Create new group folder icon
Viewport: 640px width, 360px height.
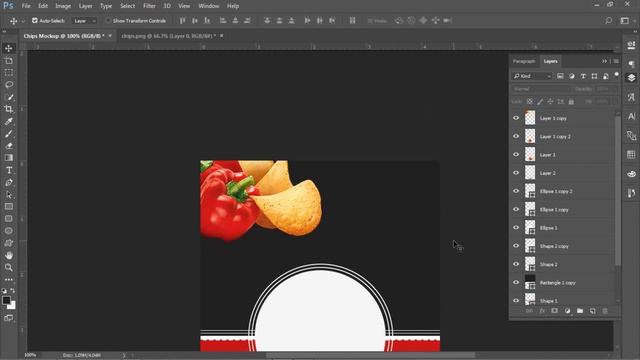(580, 311)
